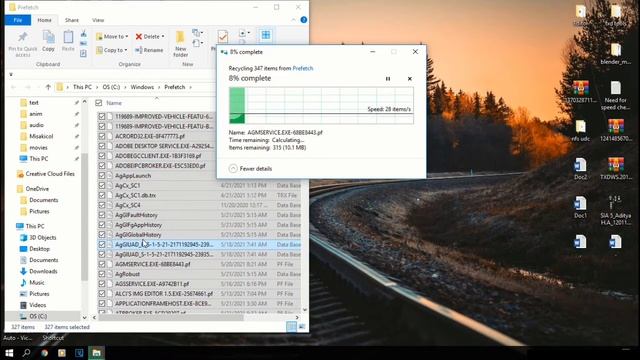Open Prefetch link in recycling dialog

[303, 68]
